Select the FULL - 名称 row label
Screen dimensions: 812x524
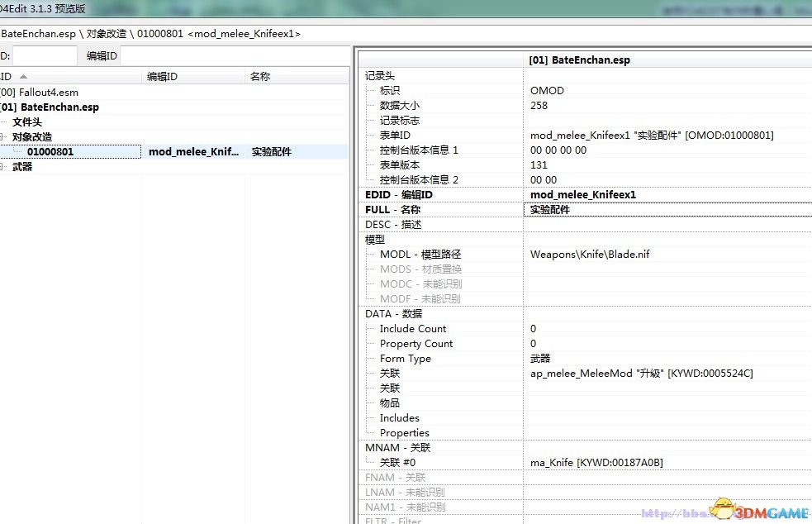point(392,209)
